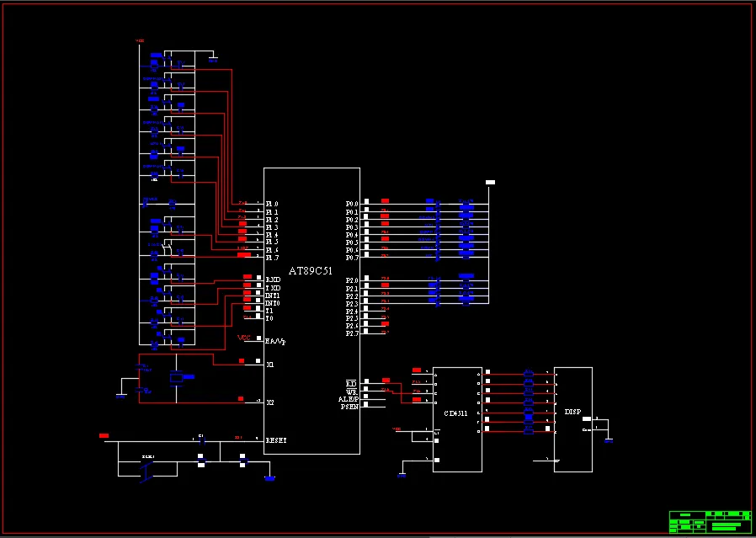Select the T0 pin label
Image resolution: width=756 pixels, height=538 pixels.
pos(269,318)
